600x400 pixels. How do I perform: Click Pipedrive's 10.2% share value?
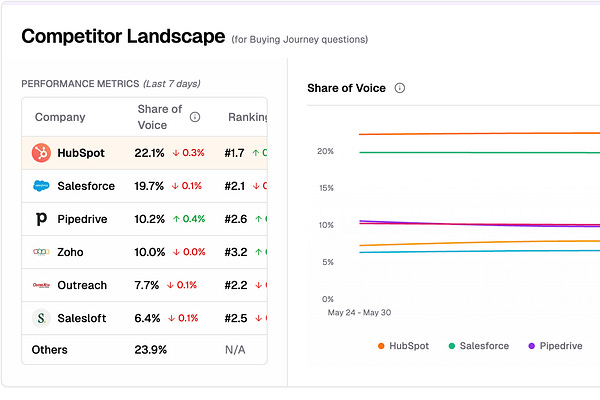(x=149, y=219)
